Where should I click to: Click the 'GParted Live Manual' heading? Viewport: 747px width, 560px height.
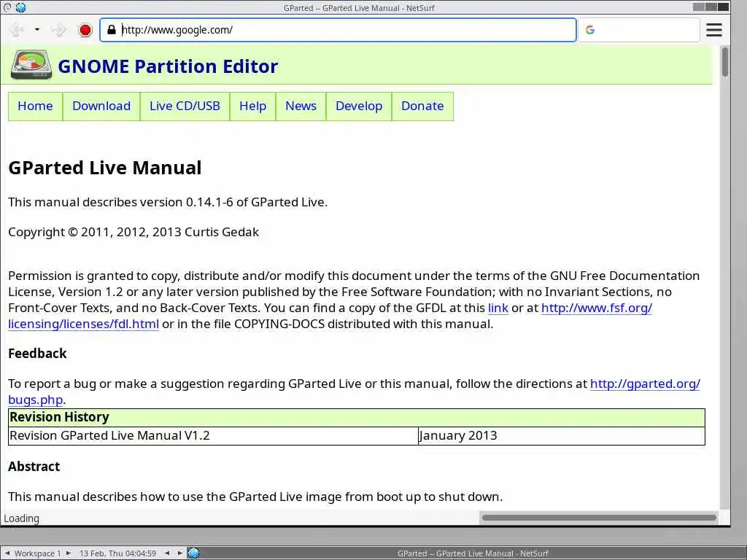click(x=105, y=168)
